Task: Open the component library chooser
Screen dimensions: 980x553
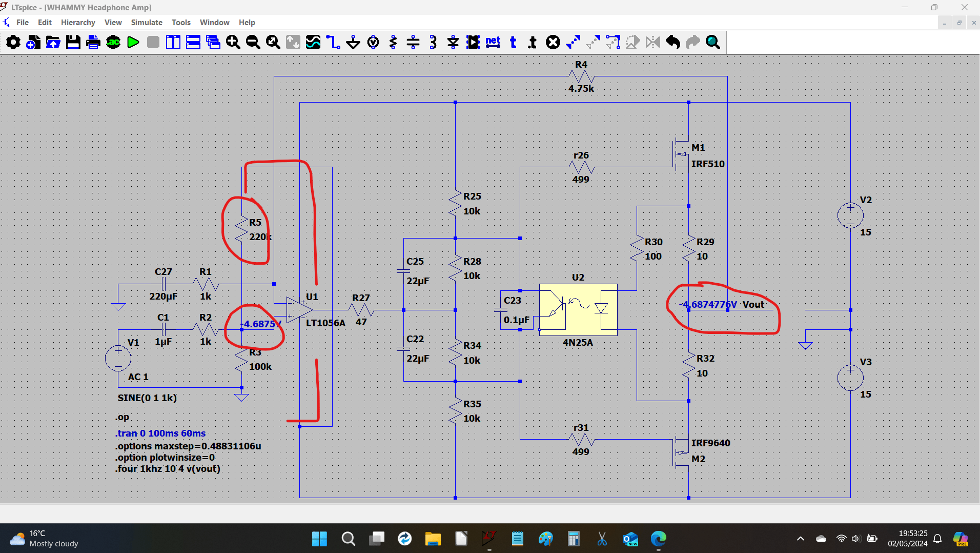Action: (x=473, y=42)
